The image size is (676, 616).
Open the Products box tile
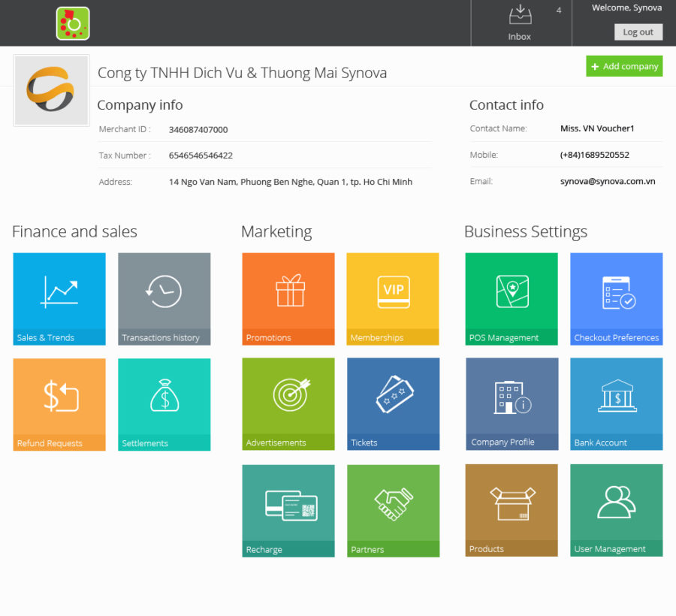point(512,509)
